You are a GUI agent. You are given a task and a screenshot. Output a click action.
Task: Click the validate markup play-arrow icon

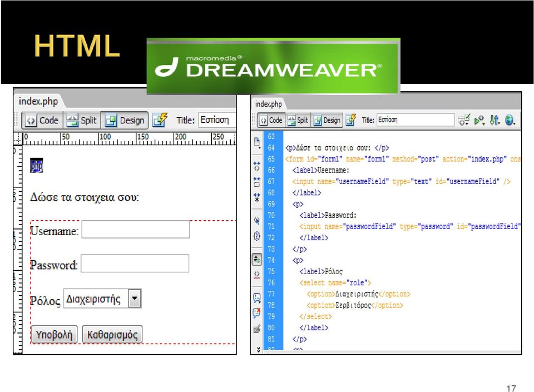coord(479,120)
